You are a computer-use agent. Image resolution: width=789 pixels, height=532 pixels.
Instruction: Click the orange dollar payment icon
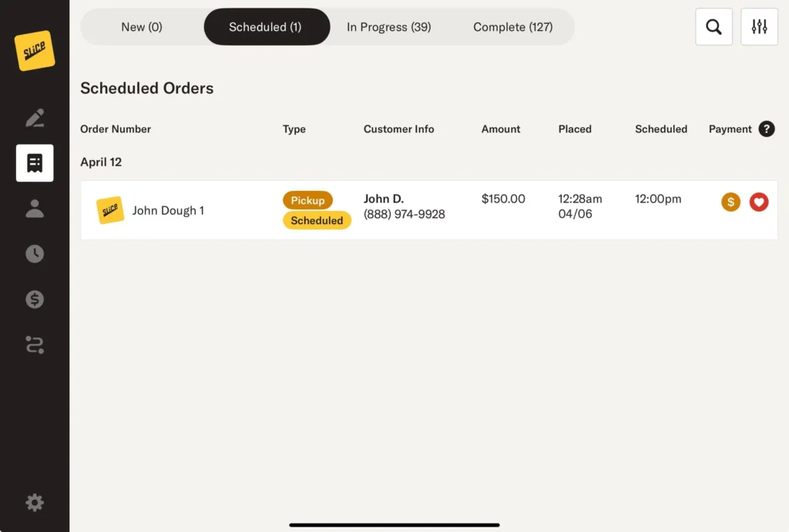point(730,202)
